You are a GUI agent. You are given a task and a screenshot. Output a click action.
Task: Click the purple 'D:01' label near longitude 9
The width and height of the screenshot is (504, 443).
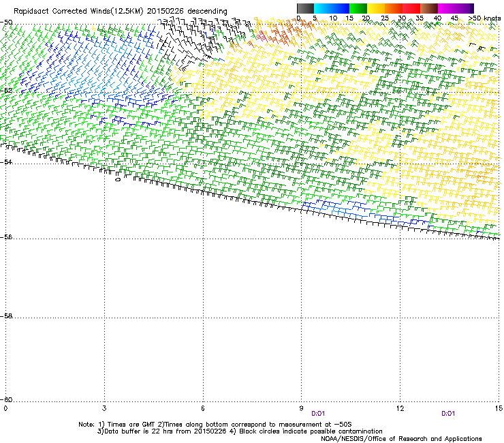[x=318, y=414]
